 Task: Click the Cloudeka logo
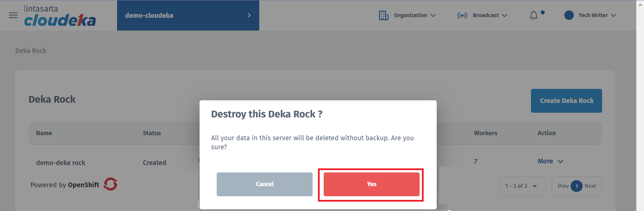tap(60, 16)
